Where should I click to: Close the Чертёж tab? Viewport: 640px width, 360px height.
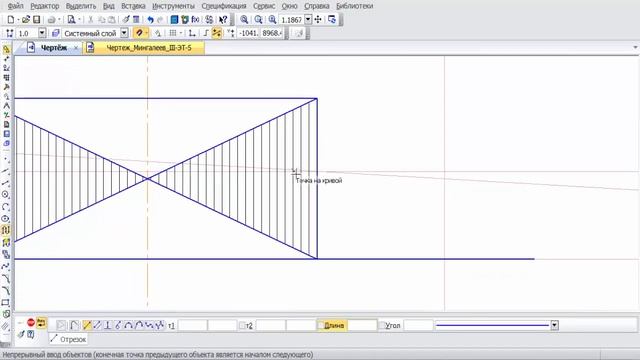click(x=76, y=48)
